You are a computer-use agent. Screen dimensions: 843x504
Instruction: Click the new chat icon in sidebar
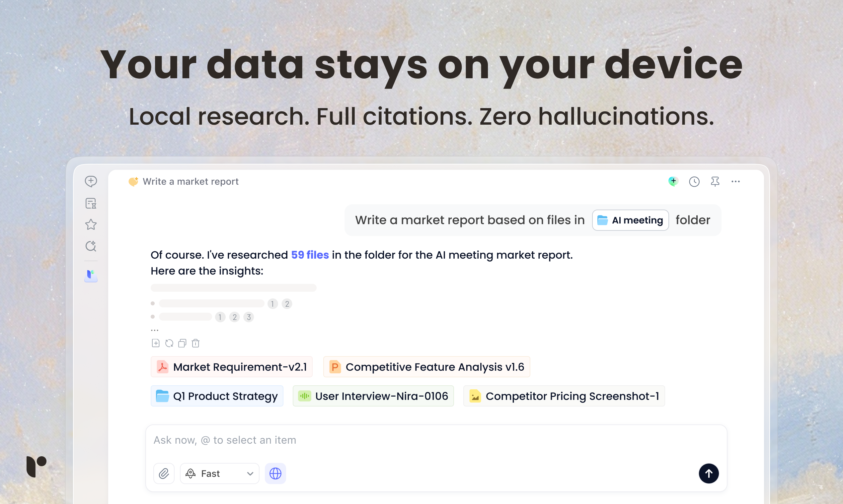[91, 181]
